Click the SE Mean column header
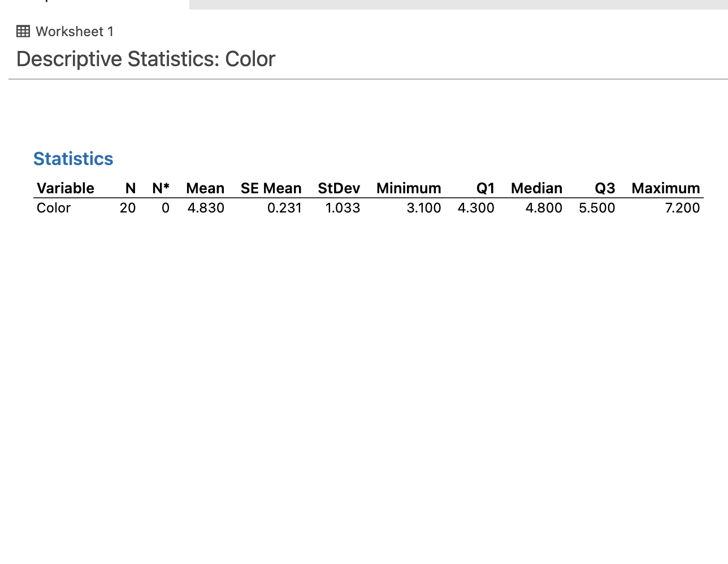 [271, 188]
